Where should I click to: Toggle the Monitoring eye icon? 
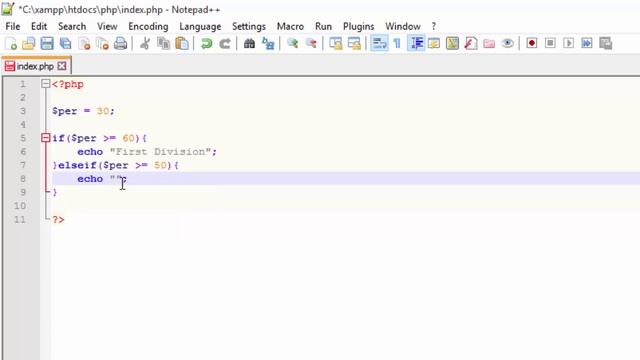(x=507, y=43)
